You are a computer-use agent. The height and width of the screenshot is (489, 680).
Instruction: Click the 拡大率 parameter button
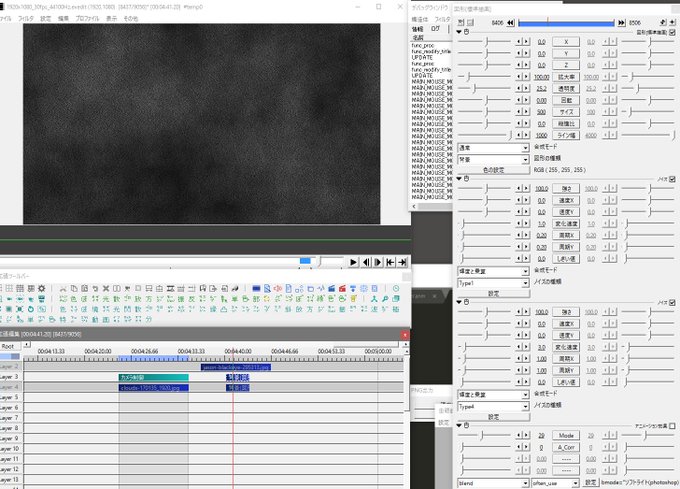pos(566,77)
